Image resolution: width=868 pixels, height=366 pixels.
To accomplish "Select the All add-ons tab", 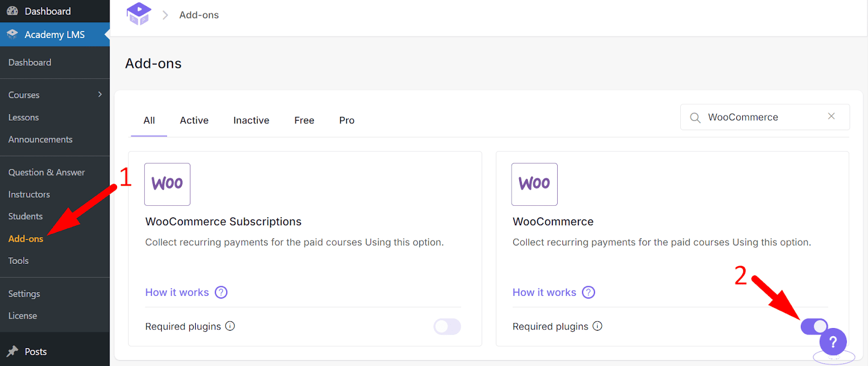I will pos(149,121).
